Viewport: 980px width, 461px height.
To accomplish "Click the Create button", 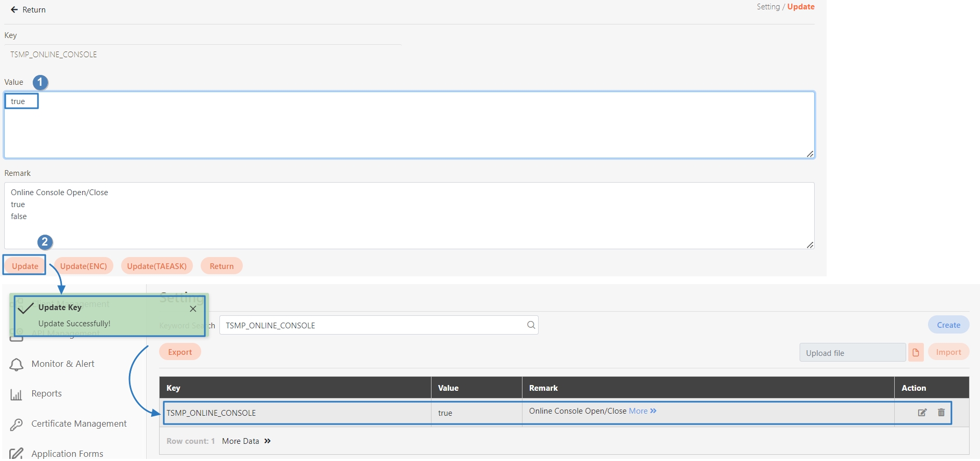I will pyautogui.click(x=948, y=325).
